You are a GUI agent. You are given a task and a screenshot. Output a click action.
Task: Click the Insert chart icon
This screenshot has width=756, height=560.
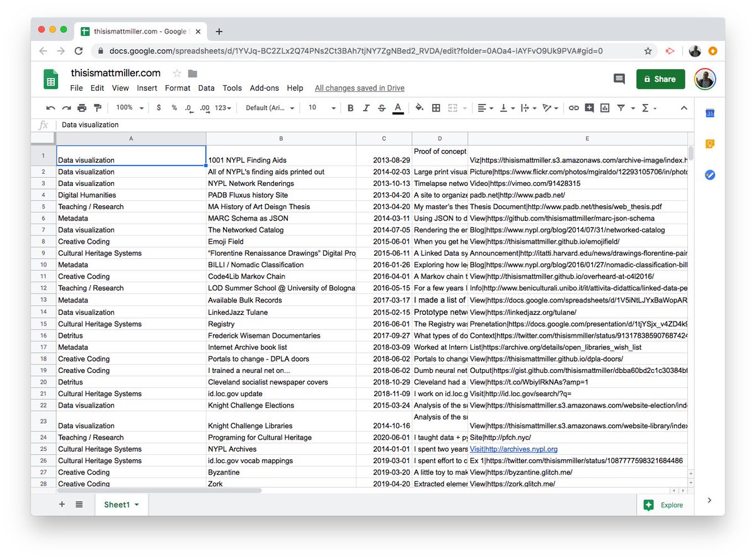tap(605, 108)
